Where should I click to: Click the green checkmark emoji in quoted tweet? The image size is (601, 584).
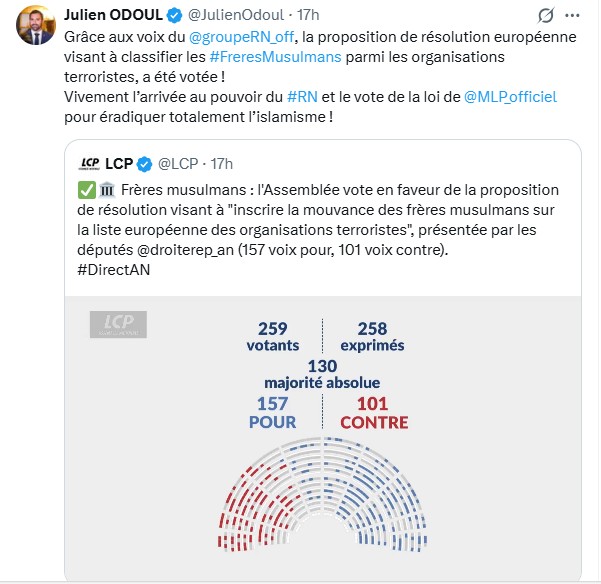coord(86,190)
